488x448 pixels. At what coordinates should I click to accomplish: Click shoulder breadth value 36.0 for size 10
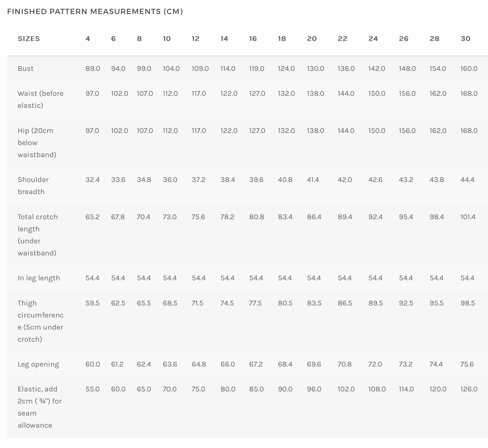point(170,180)
